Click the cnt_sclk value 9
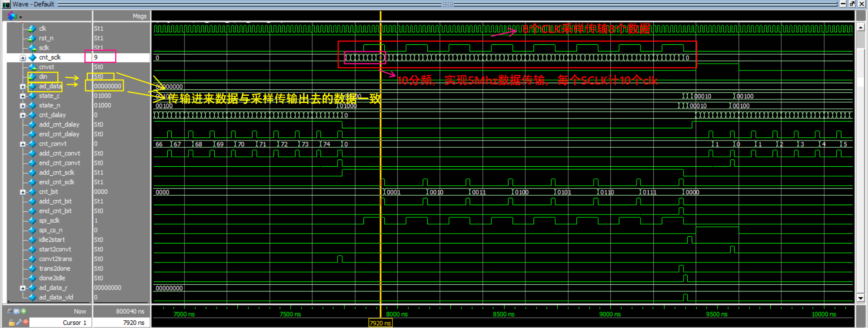The image size is (868, 328). point(96,57)
